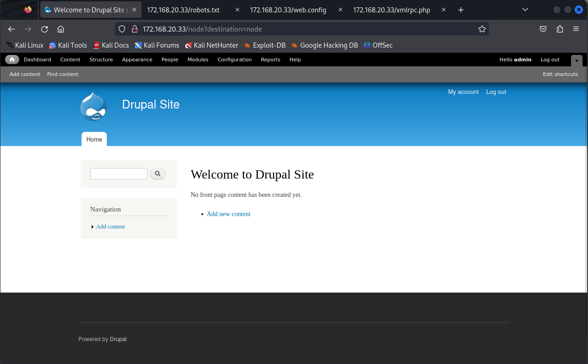This screenshot has height=364, width=588.
Task: Click the shield tracking protection icon
Action: (x=122, y=29)
